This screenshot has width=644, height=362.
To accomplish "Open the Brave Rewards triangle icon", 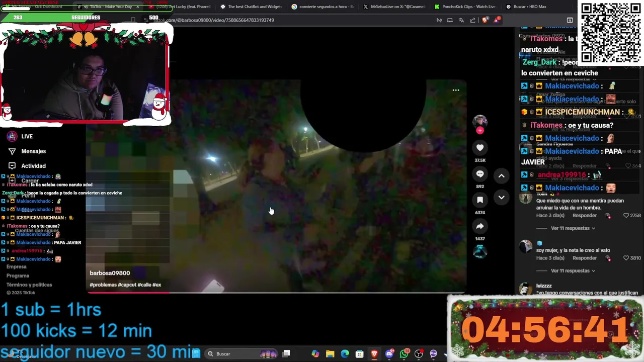I will pos(497,20).
